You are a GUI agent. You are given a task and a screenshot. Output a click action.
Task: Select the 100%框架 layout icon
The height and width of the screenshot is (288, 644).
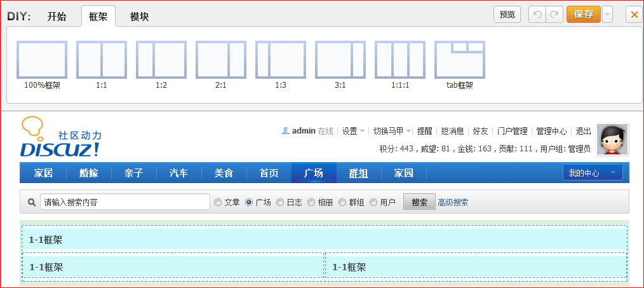pos(42,60)
